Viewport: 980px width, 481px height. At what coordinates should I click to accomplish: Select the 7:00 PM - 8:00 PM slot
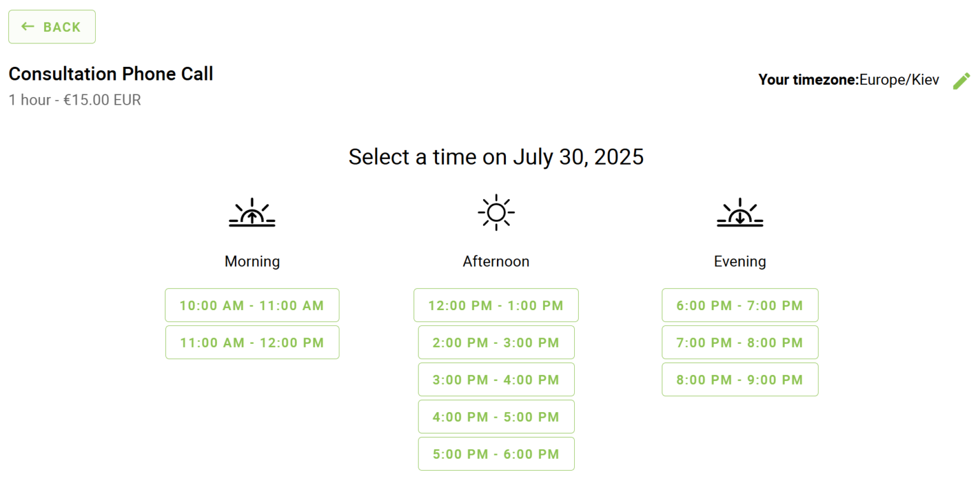coord(739,342)
